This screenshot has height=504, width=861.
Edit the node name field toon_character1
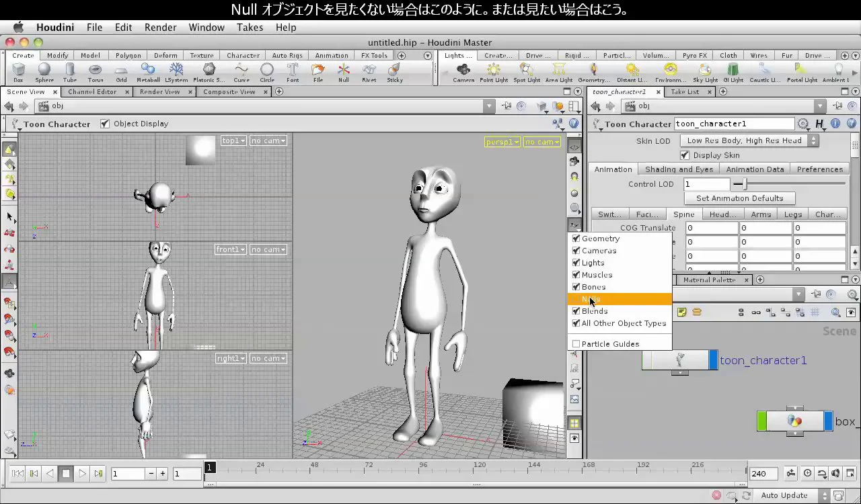click(735, 124)
